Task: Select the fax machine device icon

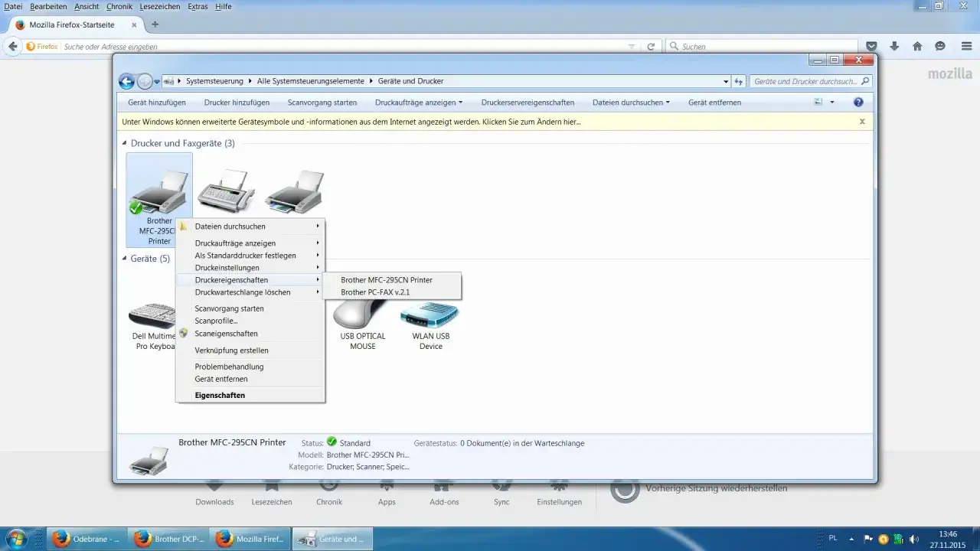Action: tap(227, 191)
